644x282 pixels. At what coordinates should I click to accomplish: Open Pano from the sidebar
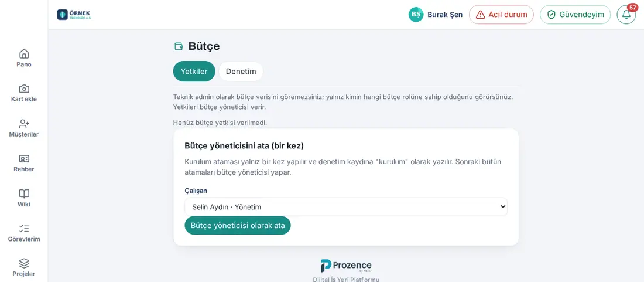[x=24, y=58]
